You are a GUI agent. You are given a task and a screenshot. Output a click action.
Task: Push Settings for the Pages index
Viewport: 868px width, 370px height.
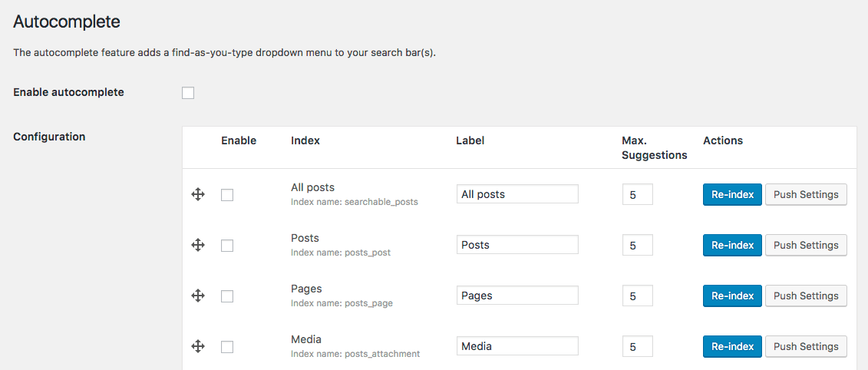click(x=806, y=296)
